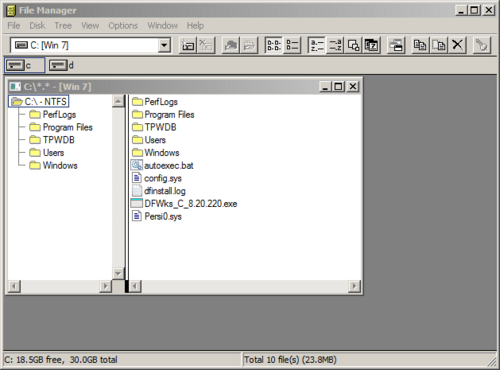
Task: Toggle the name-only file view button
Action: [x=274, y=45]
